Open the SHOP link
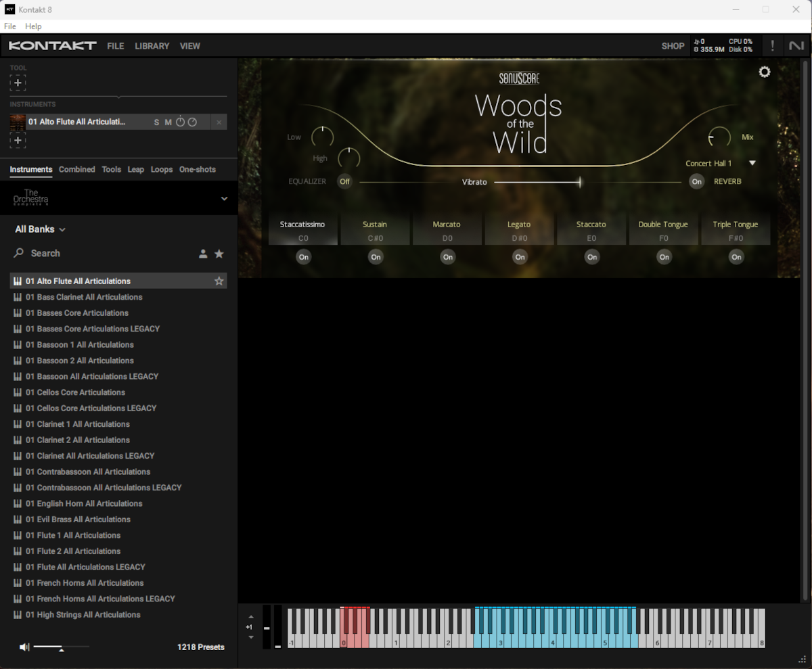Viewport: 812px width, 669px height. tap(673, 46)
